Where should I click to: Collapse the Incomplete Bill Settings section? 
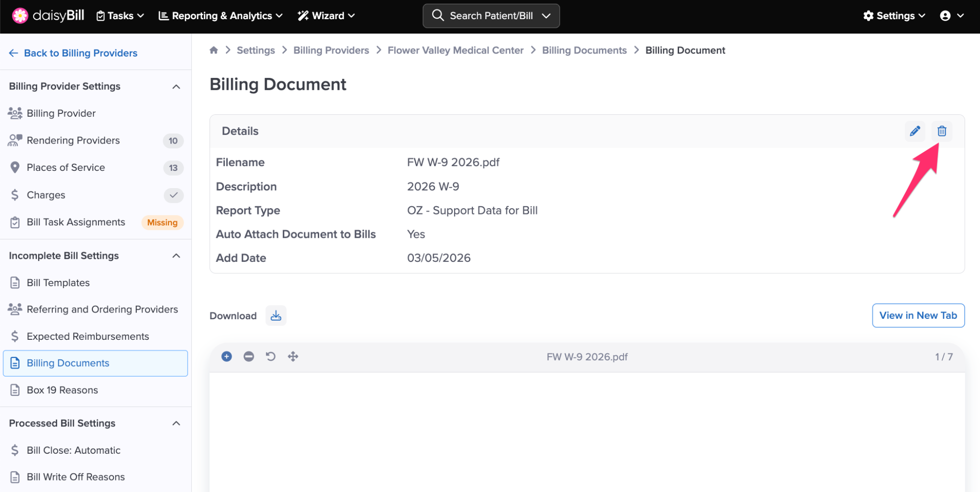[176, 256]
